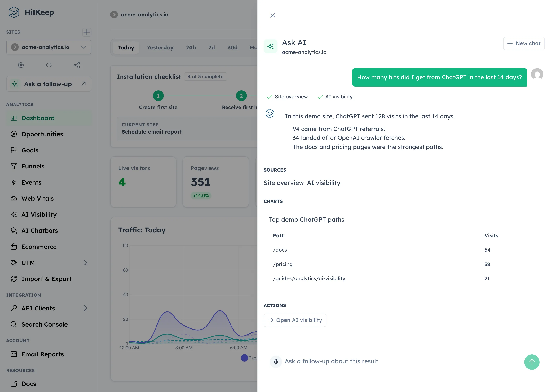
Task: Click the Site overview source
Action: pyautogui.click(x=284, y=183)
